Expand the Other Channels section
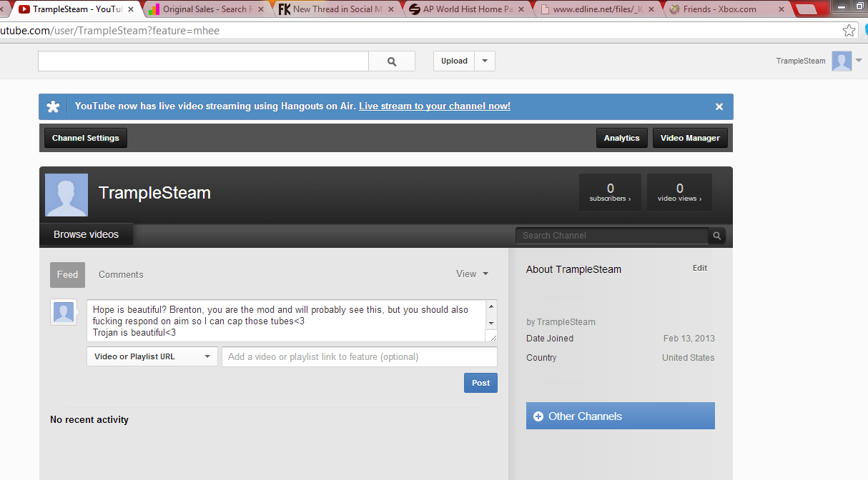Screen dimensions: 868x480 (x=621, y=416)
